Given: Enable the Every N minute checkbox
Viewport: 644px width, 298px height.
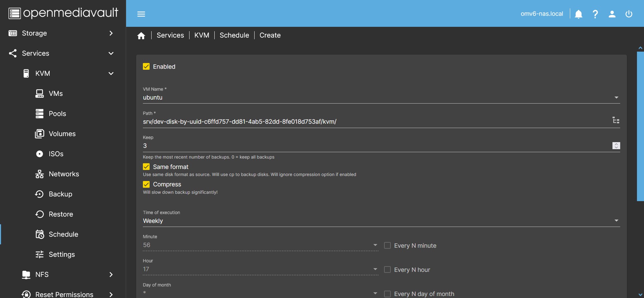Looking at the screenshot, I should [x=387, y=245].
